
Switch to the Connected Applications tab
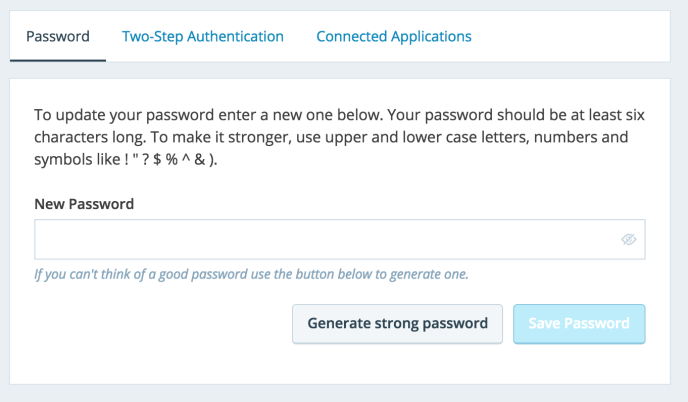(394, 37)
